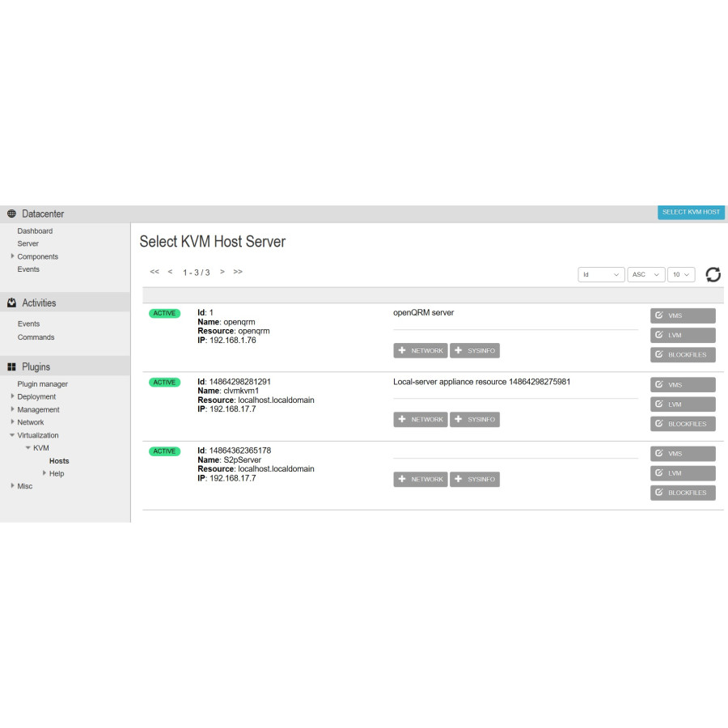Open VMS for the openqrm host
This screenshot has height=728, width=728.
(x=683, y=315)
